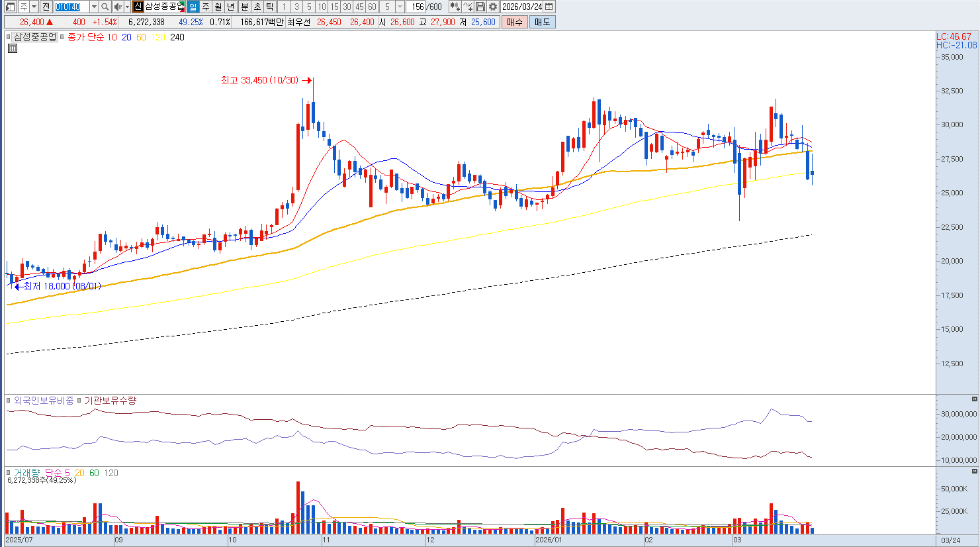Click the stock code input field 010140

click(x=71, y=7)
